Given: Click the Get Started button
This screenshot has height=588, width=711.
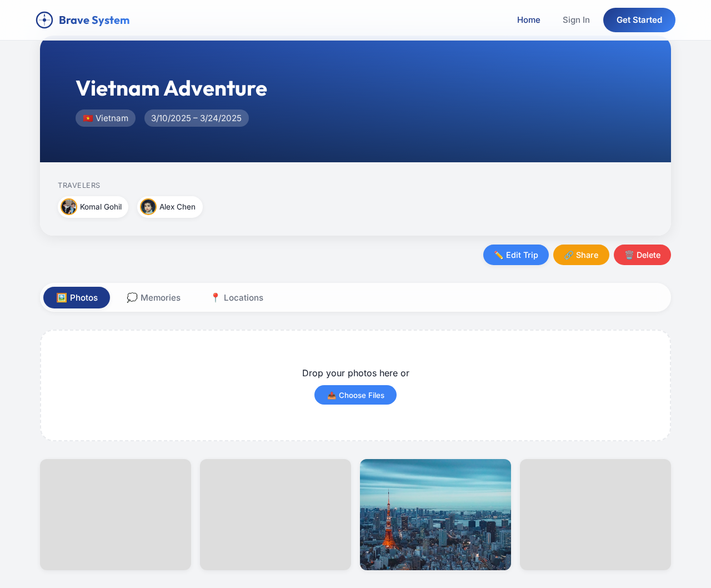Looking at the screenshot, I should (639, 20).
